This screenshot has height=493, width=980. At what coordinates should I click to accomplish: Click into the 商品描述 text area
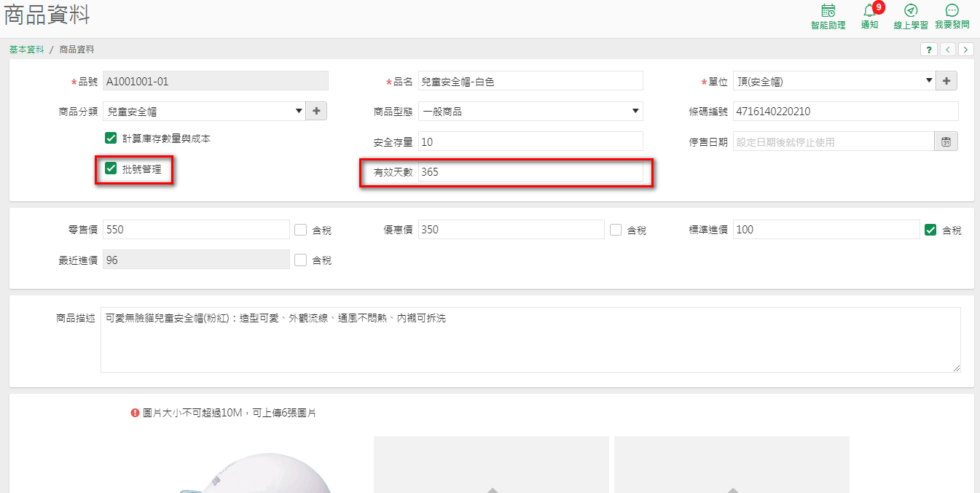(x=530, y=340)
